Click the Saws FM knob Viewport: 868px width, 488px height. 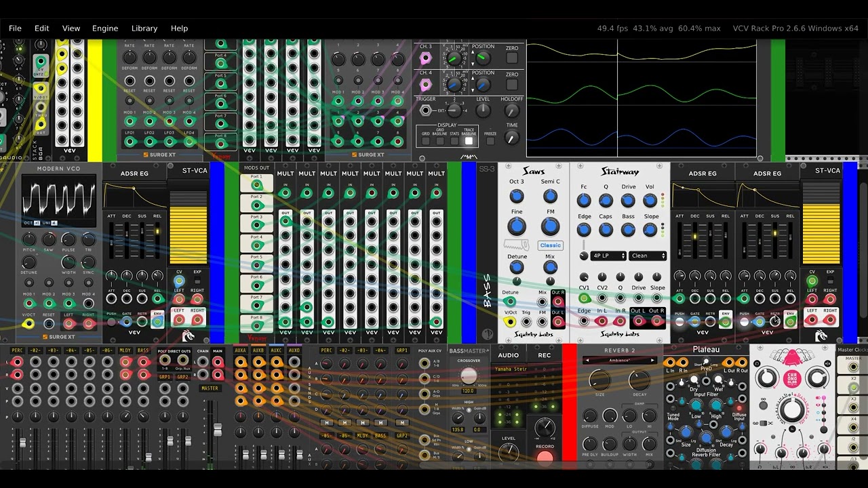[550, 226]
